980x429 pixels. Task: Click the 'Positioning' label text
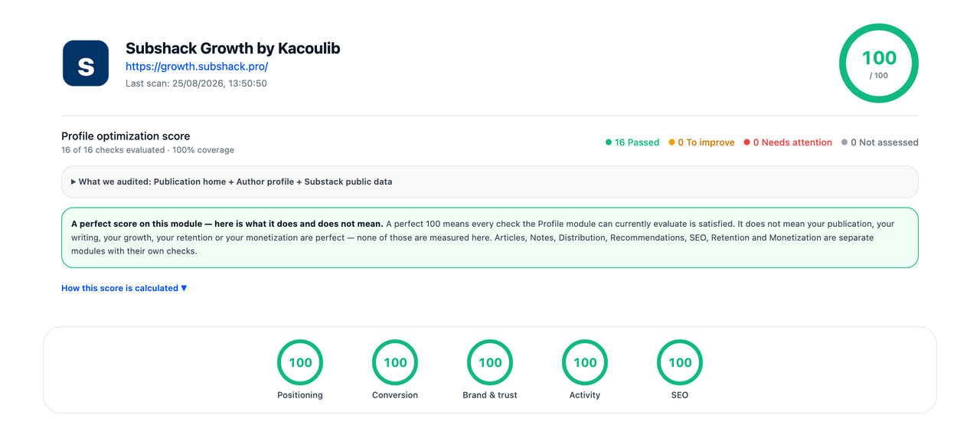pyautogui.click(x=300, y=395)
